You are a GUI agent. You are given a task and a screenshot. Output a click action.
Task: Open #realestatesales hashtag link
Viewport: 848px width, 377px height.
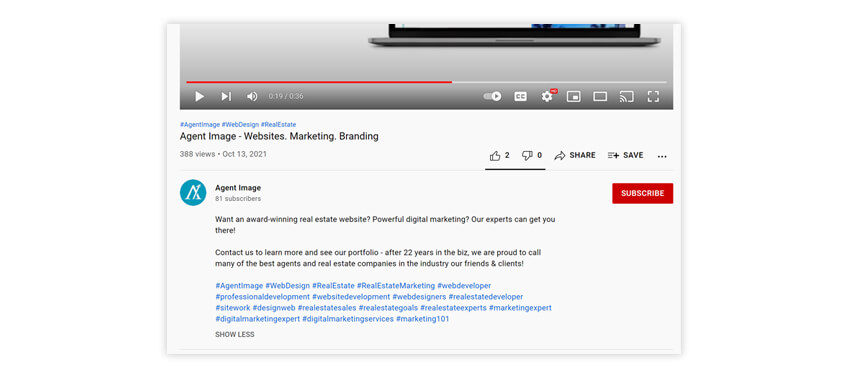point(327,308)
